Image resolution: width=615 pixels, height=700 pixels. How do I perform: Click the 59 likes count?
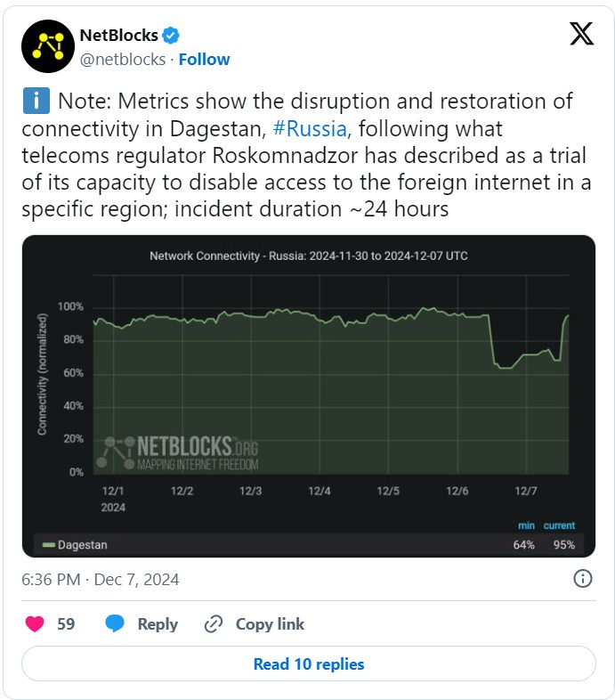point(66,623)
